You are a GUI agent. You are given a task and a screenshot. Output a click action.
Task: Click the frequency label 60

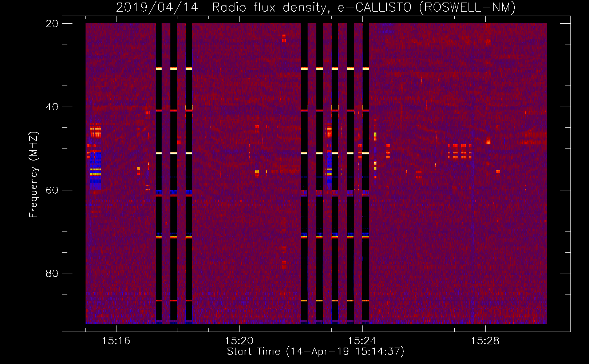click(x=52, y=190)
